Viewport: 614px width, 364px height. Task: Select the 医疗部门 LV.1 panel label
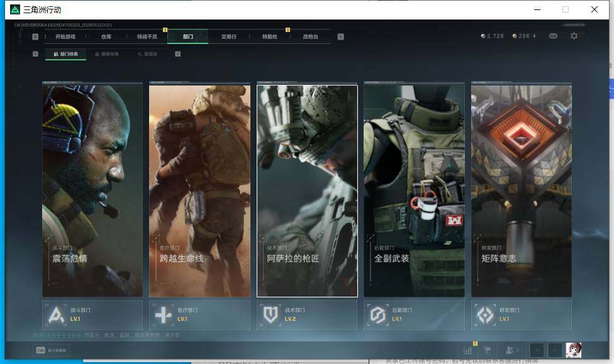tap(187, 314)
